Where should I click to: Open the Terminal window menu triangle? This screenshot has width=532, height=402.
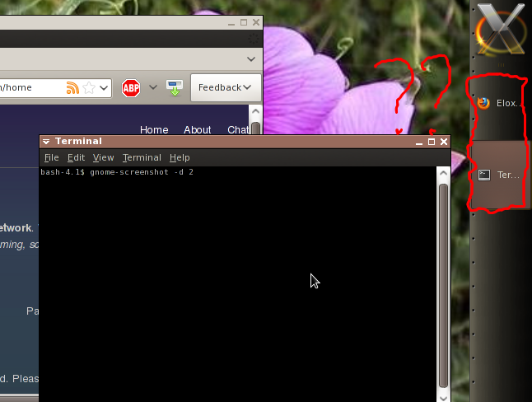46,142
